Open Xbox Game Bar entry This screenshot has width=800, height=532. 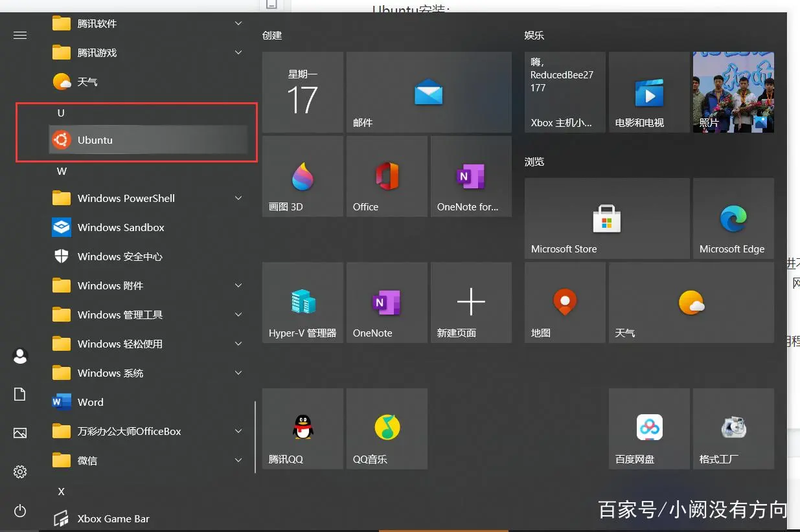pos(148,518)
